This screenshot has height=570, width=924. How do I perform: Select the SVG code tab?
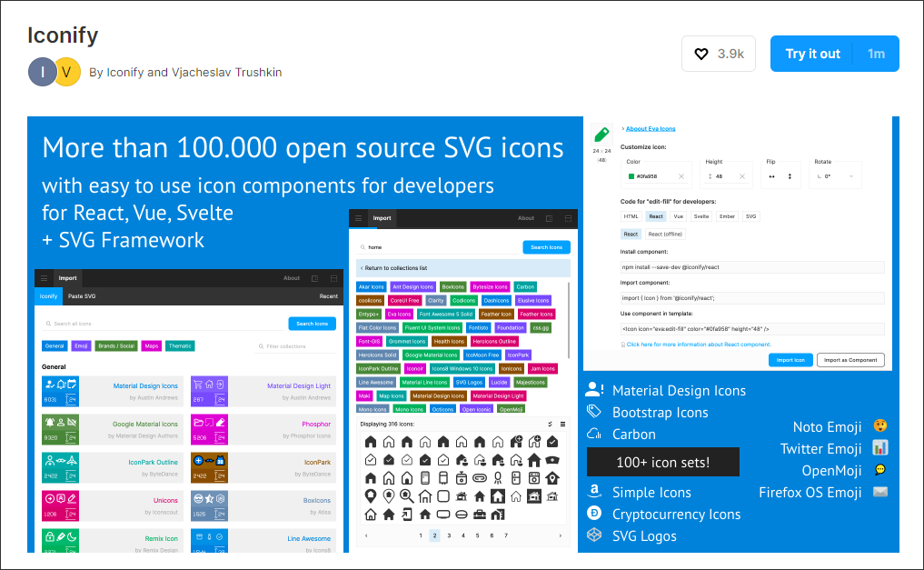pyautogui.click(x=750, y=216)
